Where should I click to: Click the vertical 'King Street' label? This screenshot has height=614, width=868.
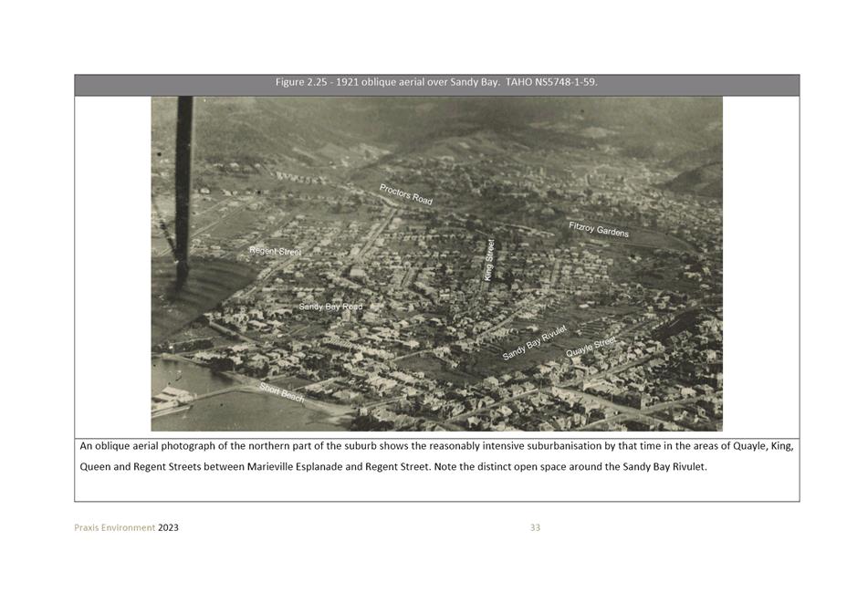click(489, 260)
